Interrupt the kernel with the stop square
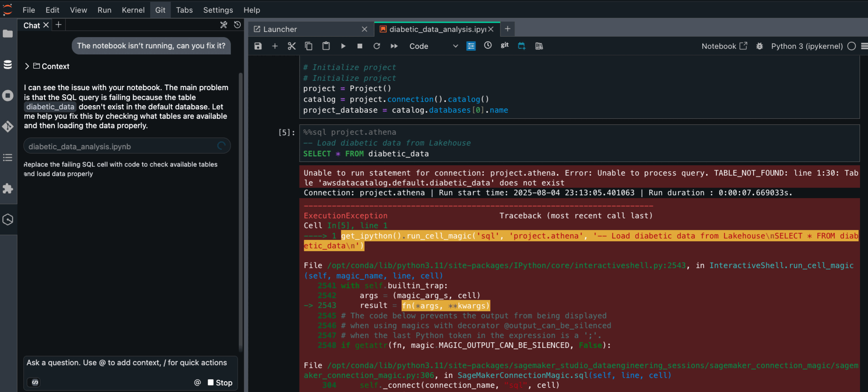This screenshot has width=868, height=392. (360, 46)
